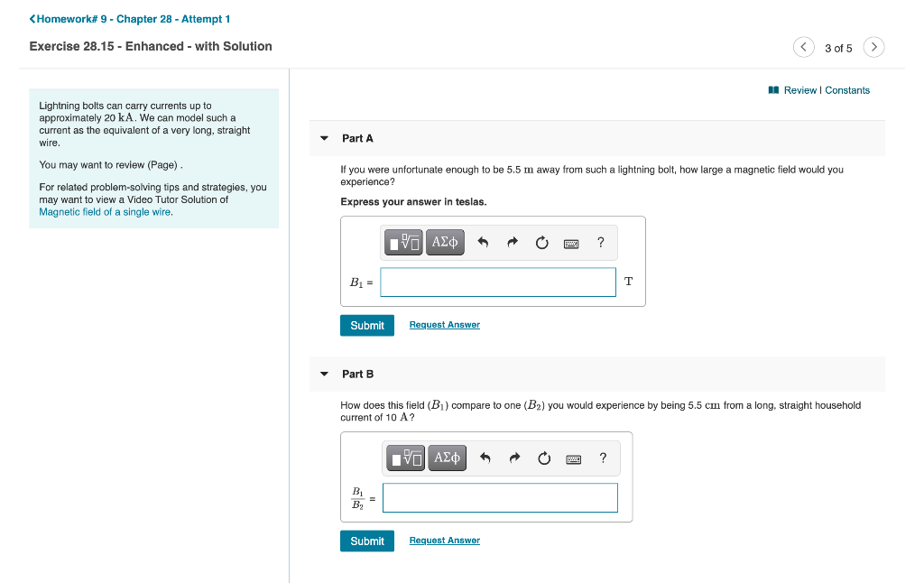Open Greek symbols palette ΑΣΦ in Part A
Viewport: 924px width, 583px height.
click(x=445, y=242)
